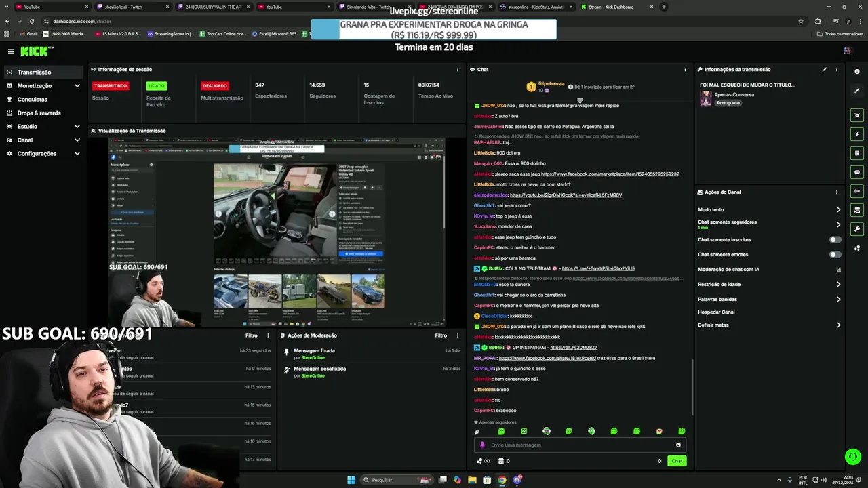Select Conquistas in the sidebar
The height and width of the screenshot is (488, 868).
pyautogui.click(x=43, y=100)
